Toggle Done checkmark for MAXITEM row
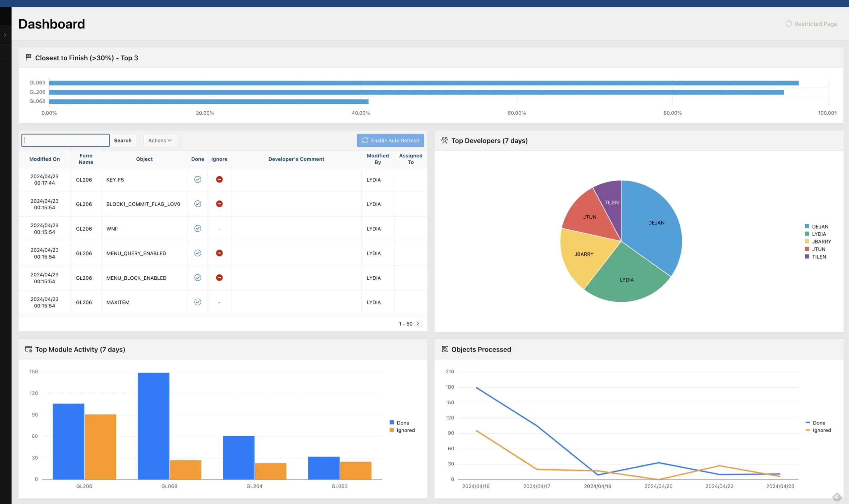This screenshot has height=504, width=849. point(197,302)
